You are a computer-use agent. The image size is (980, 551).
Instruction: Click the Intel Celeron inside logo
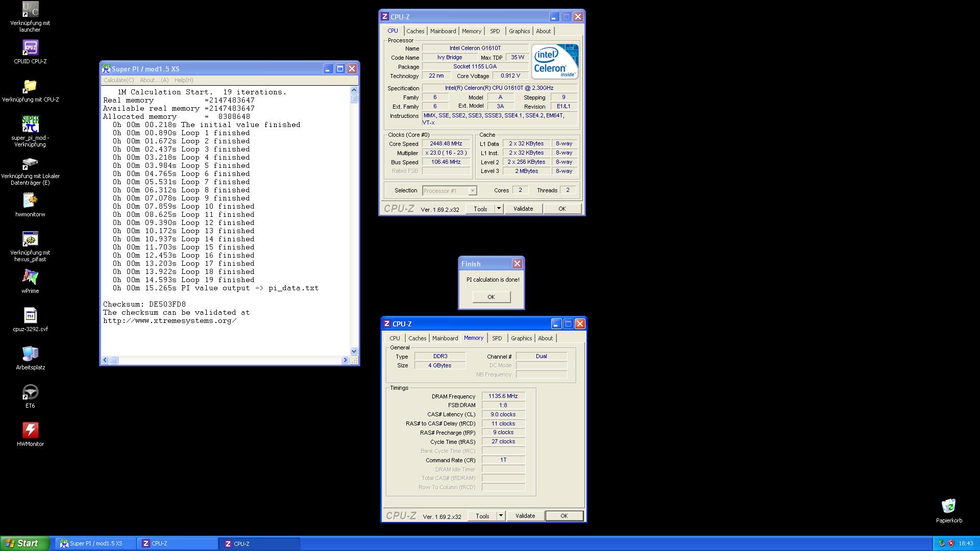coord(555,61)
